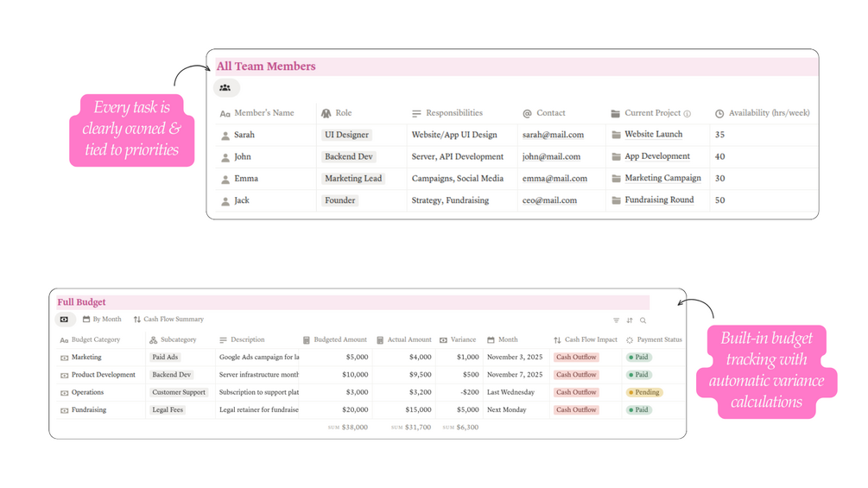
Task: Click Sarah's person icon
Action: tap(225, 136)
